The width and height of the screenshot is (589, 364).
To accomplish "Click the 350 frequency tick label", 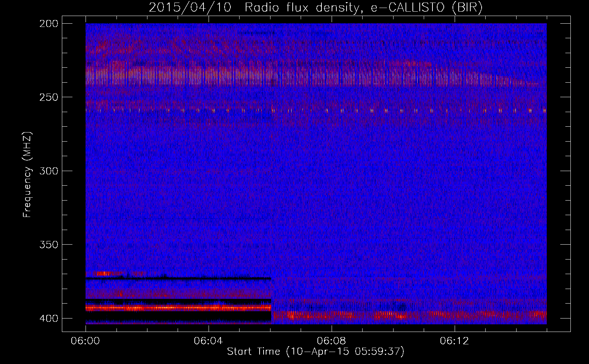I will pos(48,245).
